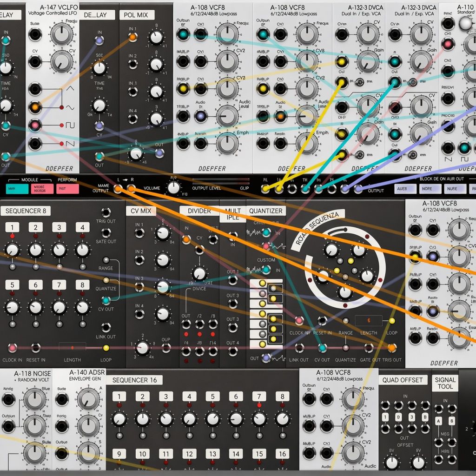The width and height of the screenshot is (476, 476).
Task: Click the TIME knob on second DELAY module
Action: pyautogui.click(x=99, y=68)
